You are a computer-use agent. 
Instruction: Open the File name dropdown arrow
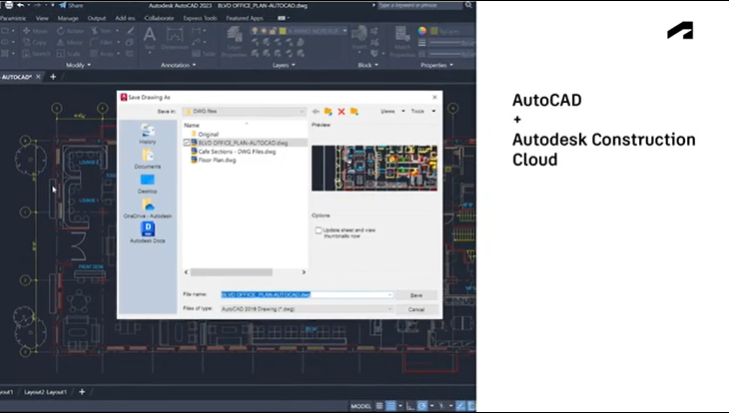[x=389, y=295]
